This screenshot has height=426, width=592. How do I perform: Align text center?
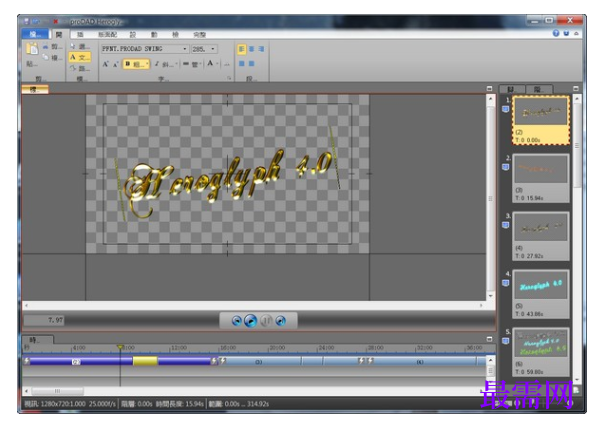[251, 49]
